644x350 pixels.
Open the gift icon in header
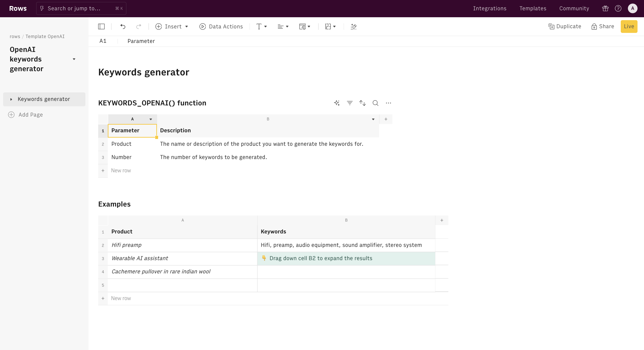605,9
